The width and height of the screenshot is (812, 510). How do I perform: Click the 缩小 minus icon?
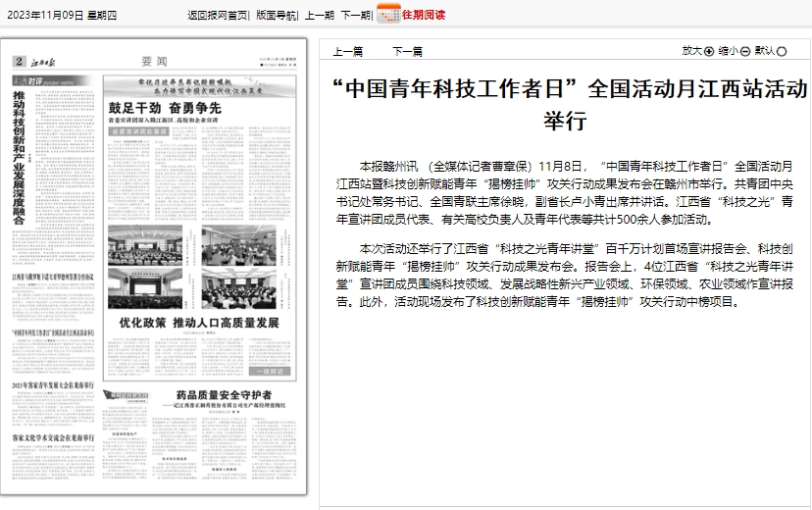point(745,51)
